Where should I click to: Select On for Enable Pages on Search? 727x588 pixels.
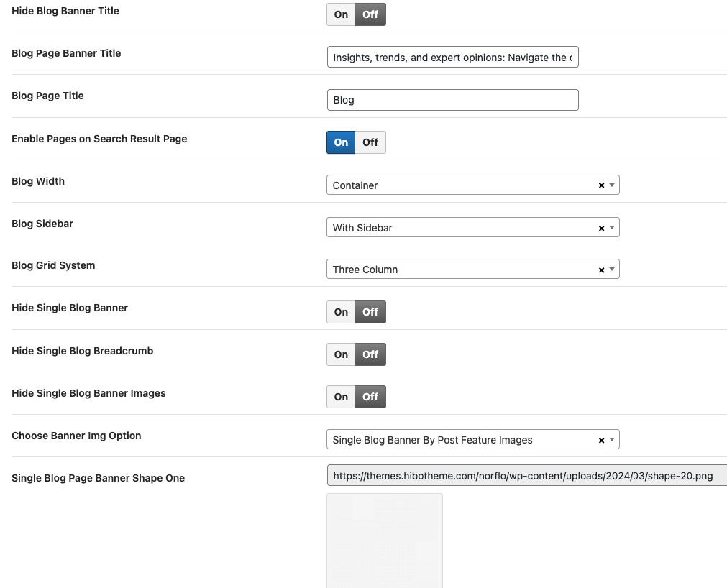341,142
